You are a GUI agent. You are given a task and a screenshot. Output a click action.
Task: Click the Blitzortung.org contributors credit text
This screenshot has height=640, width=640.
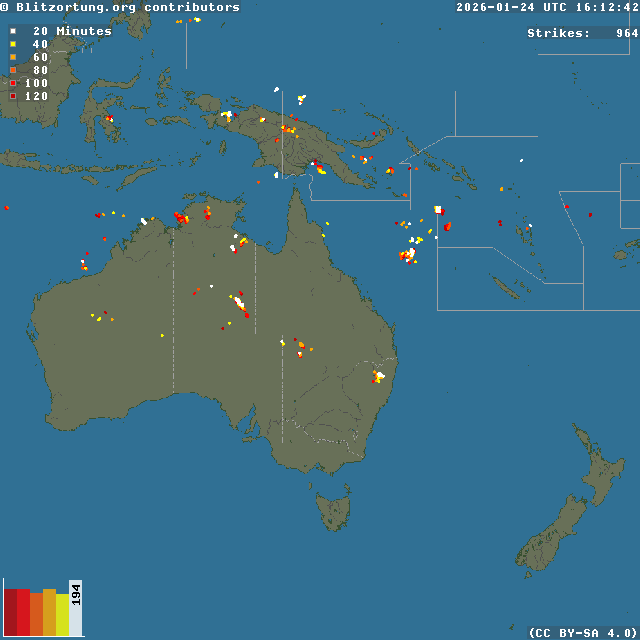click(x=120, y=7)
